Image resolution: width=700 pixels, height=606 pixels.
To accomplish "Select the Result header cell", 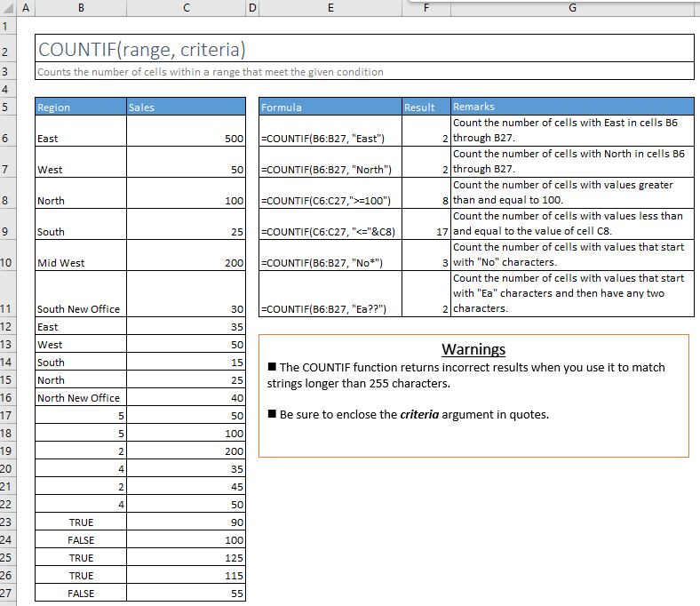I will [x=426, y=107].
